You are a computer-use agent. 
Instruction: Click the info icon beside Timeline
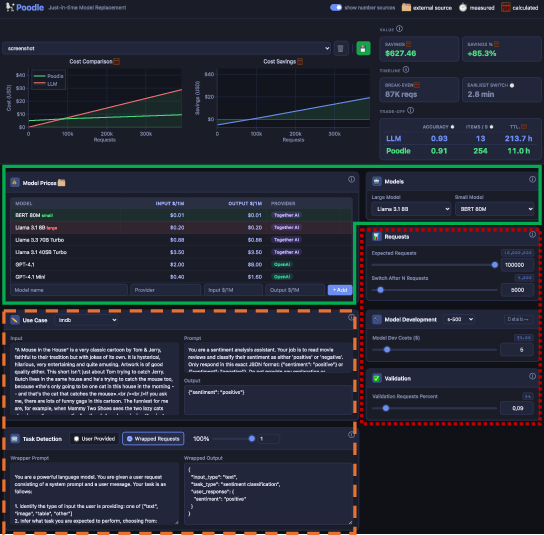tap(406, 70)
